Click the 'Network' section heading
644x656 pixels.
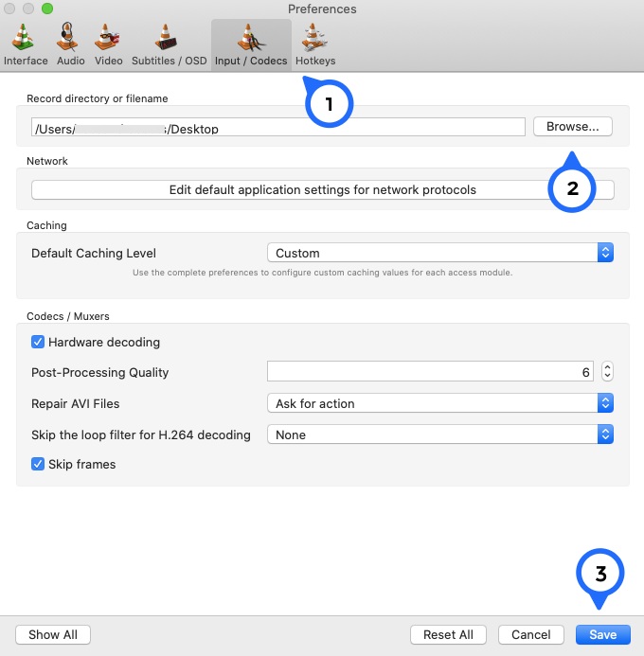46,161
